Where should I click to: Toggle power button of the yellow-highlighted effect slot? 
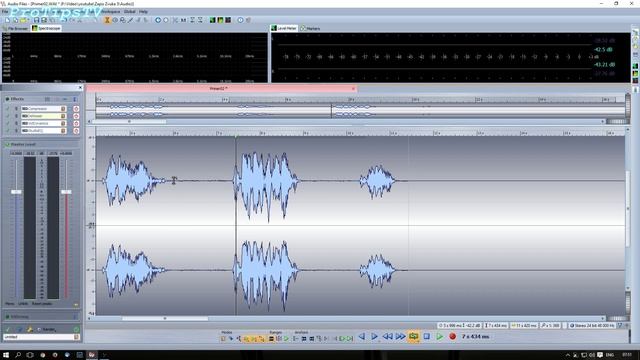(76, 116)
